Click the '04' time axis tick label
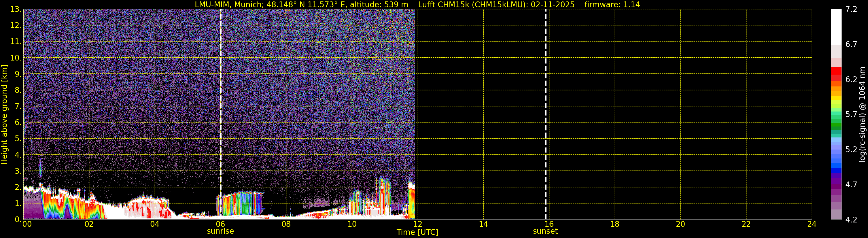 155,224
